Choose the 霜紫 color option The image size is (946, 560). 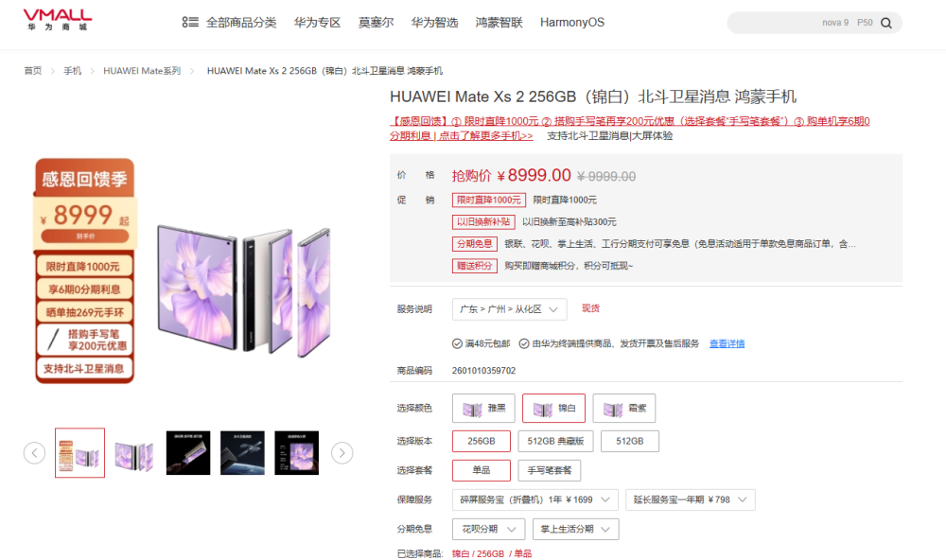[624, 409]
